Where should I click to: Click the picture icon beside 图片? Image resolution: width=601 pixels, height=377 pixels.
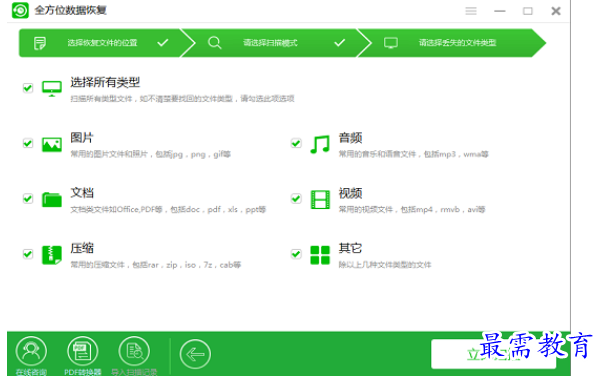click(x=52, y=145)
